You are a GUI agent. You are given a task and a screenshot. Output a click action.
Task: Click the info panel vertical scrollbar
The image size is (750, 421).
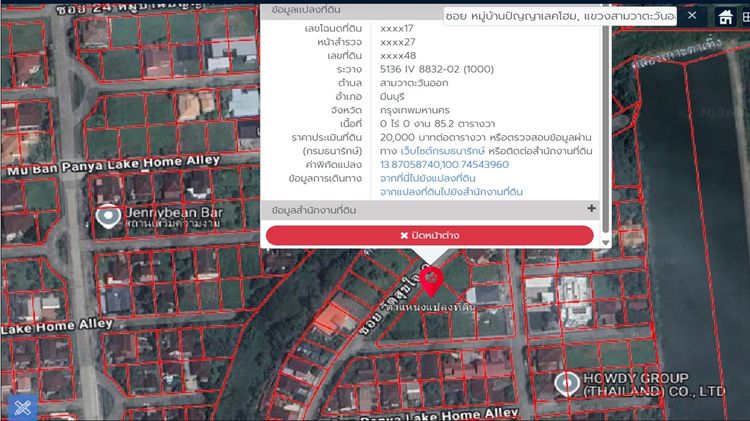point(603,100)
